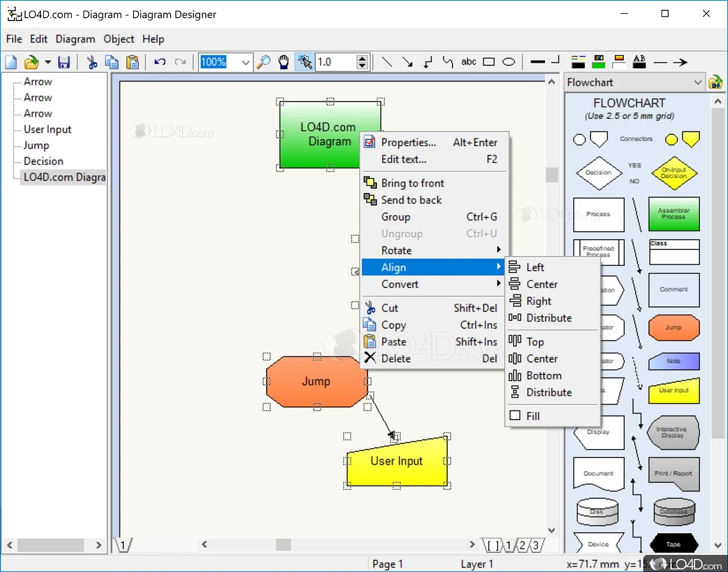Pick the Document shape in the palette
Image resolution: width=728 pixels, height=572 pixels.
[598, 474]
